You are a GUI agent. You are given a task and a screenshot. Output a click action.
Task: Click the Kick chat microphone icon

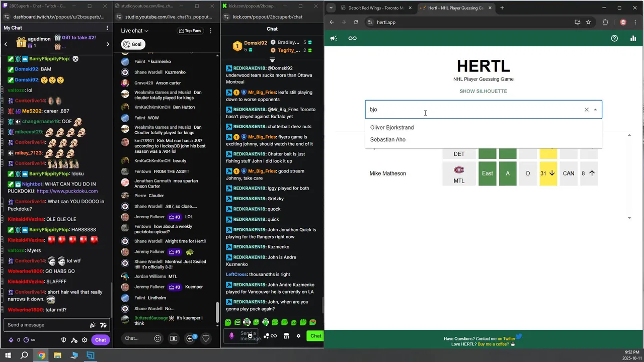(x=232, y=336)
